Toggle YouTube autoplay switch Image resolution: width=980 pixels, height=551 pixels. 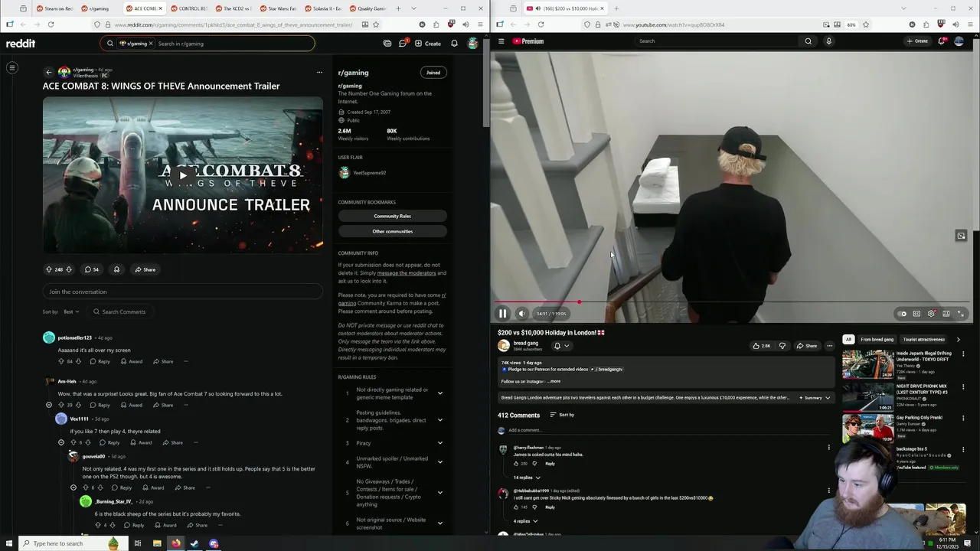coord(902,314)
